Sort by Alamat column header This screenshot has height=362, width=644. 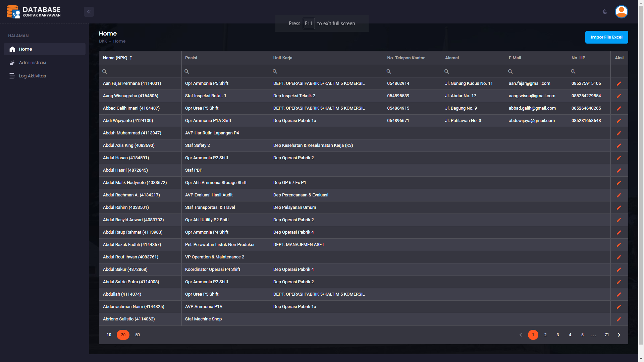tap(473, 58)
